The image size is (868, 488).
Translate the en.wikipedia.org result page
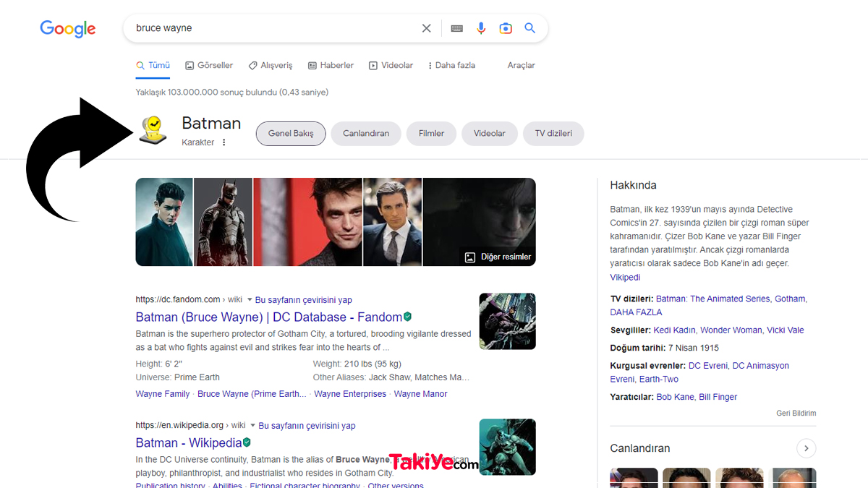coord(307,426)
